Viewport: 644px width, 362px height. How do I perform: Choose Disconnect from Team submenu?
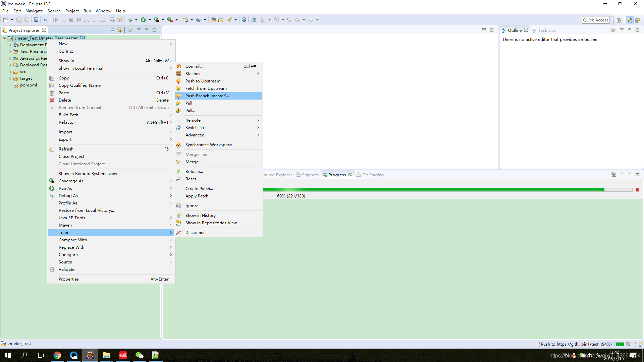pos(218,233)
